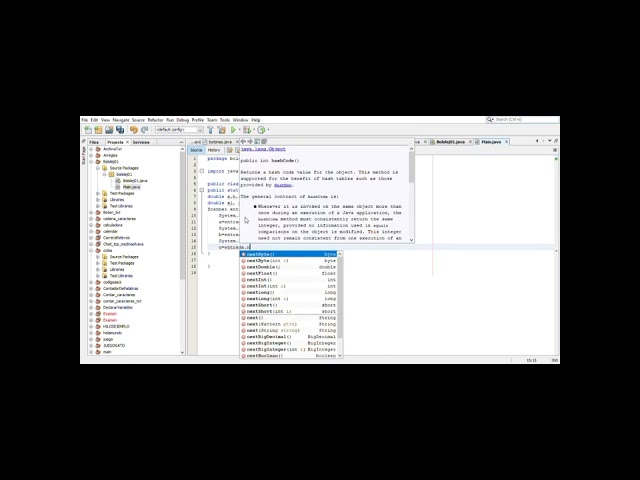Image resolution: width=640 pixels, height=480 pixels.
Task: Select nextBigDecimal() from completion list
Action: 289,337
